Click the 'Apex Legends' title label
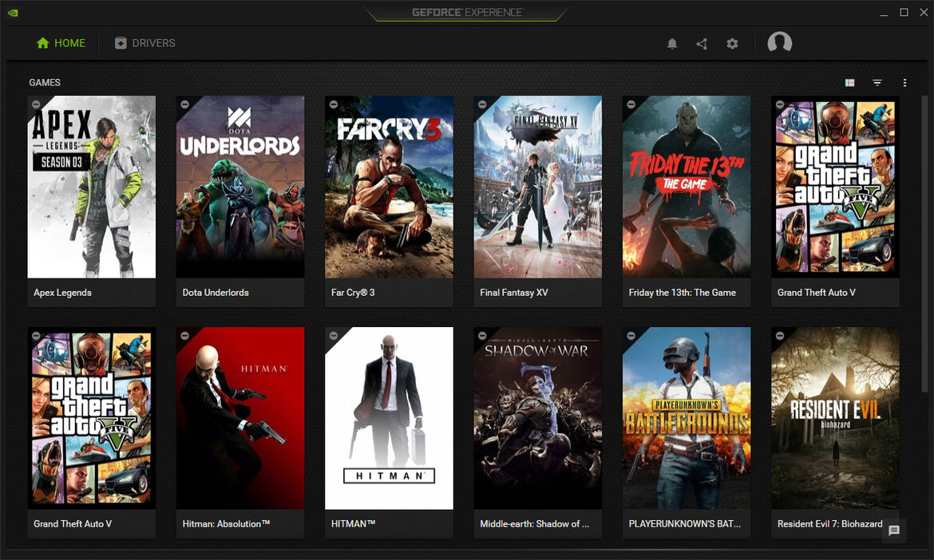934x560 pixels. point(62,293)
